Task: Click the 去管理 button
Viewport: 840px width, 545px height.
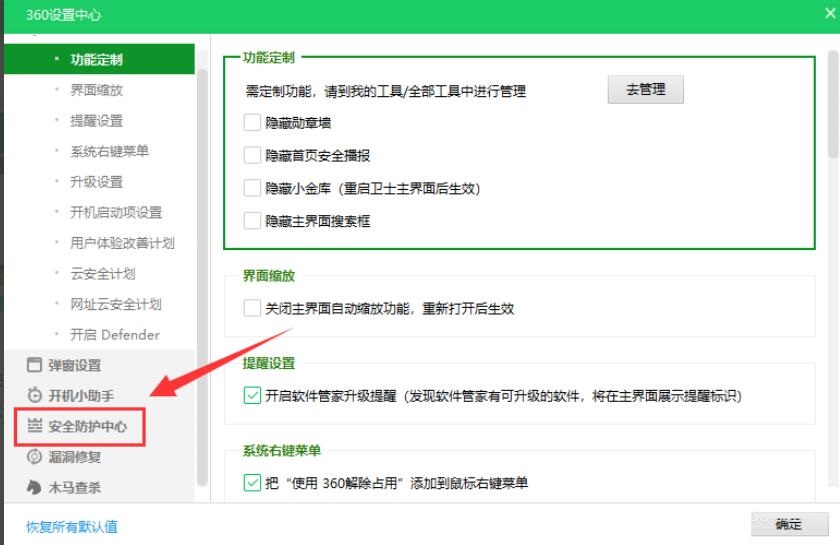Action: (646, 89)
